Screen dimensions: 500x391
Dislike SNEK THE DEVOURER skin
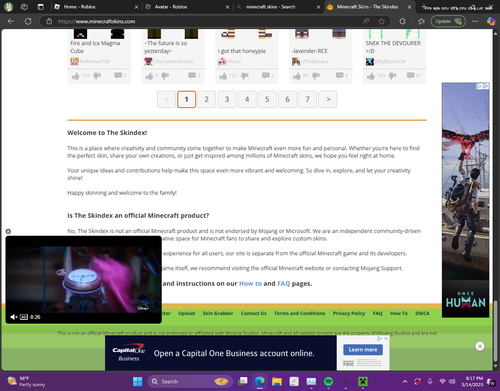392,76
